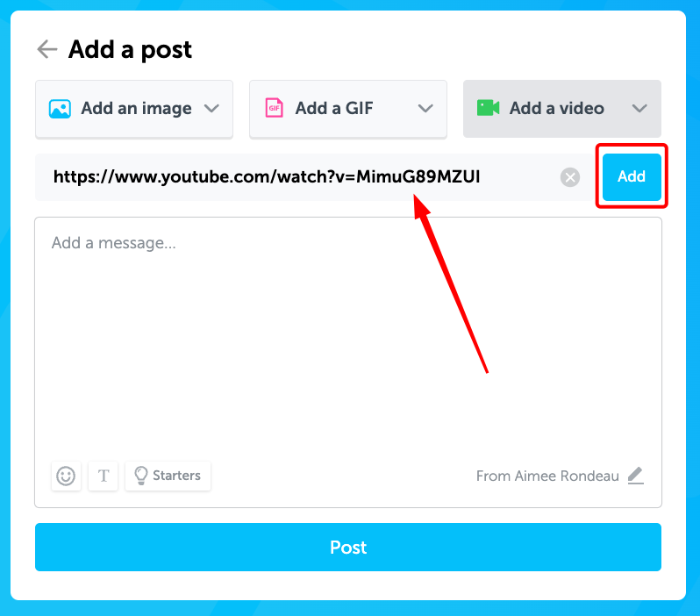700x616 pixels.
Task: Open the emoji picker
Action: pyautogui.click(x=66, y=476)
